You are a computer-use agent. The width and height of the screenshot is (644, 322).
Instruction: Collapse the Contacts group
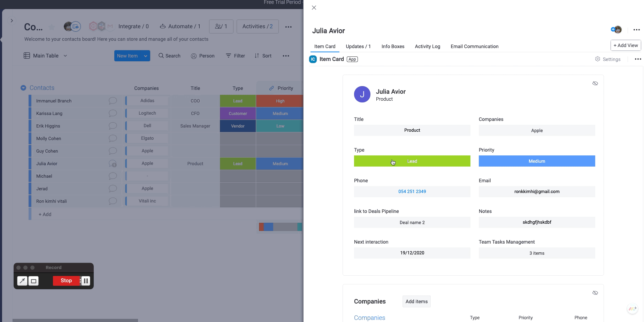tap(23, 88)
